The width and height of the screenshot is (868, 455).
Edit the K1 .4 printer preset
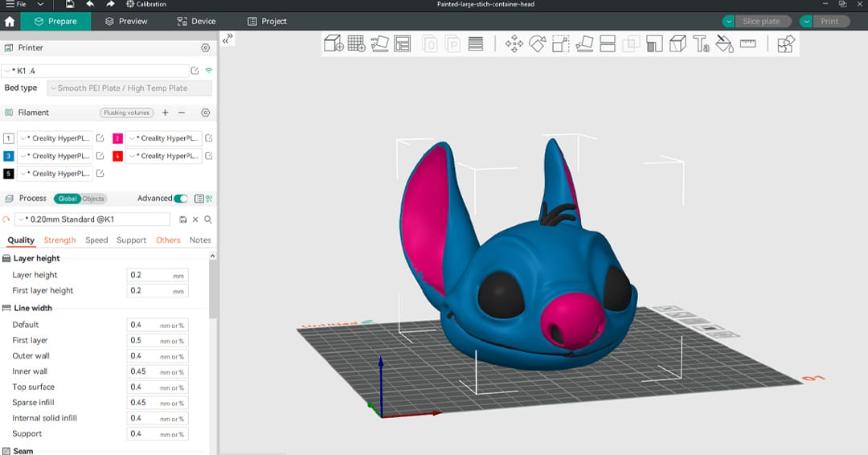[x=194, y=71]
